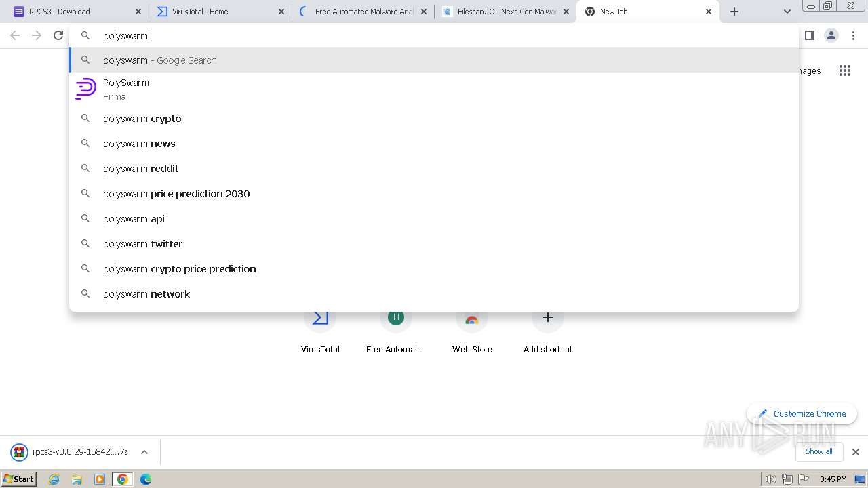868x488 pixels.
Task: Click the 3:45 PM system clock
Action: (833, 479)
